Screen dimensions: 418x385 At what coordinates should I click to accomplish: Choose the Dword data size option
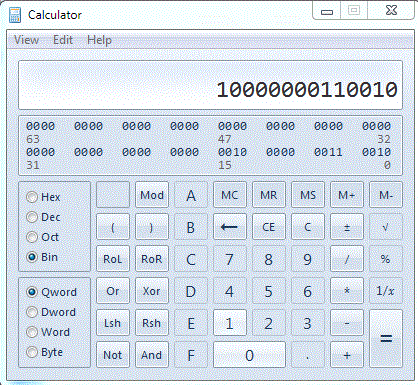(x=32, y=312)
